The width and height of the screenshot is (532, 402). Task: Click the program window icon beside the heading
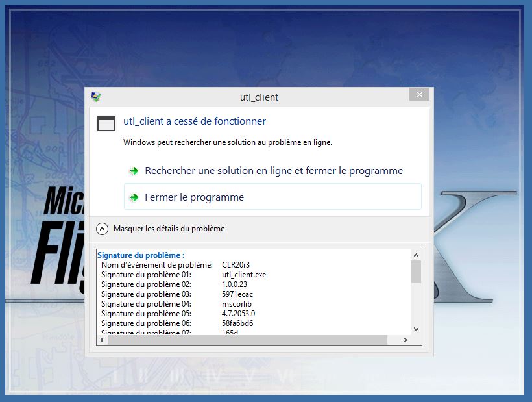tap(106, 123)
